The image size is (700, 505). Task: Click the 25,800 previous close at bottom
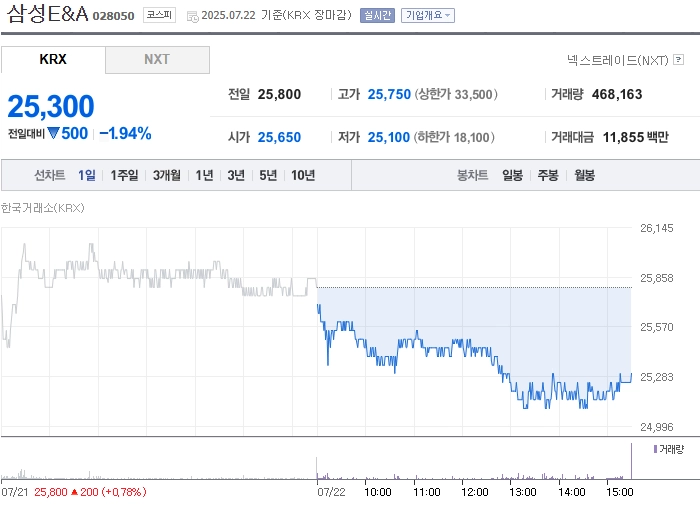[x=50, y=492]
